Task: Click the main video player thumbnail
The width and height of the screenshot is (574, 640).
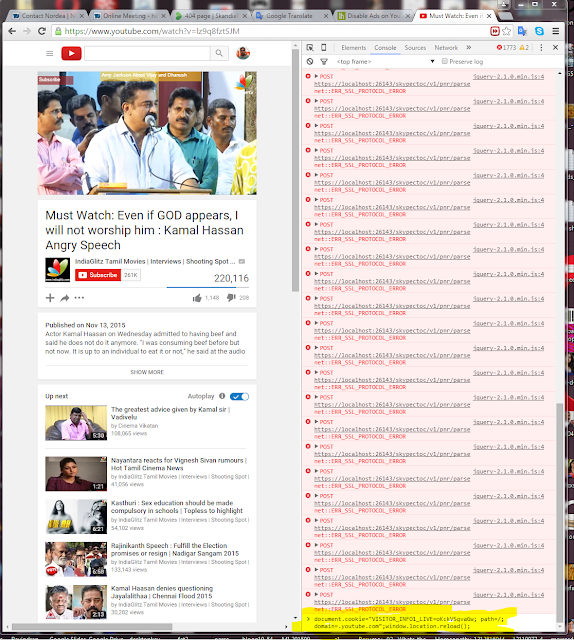Action: point(147,133)
